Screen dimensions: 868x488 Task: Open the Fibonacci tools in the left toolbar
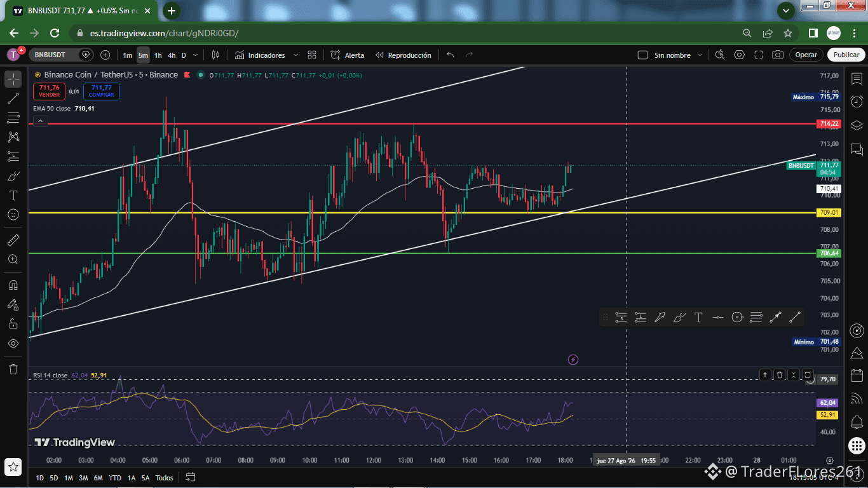tap(13, 118)
